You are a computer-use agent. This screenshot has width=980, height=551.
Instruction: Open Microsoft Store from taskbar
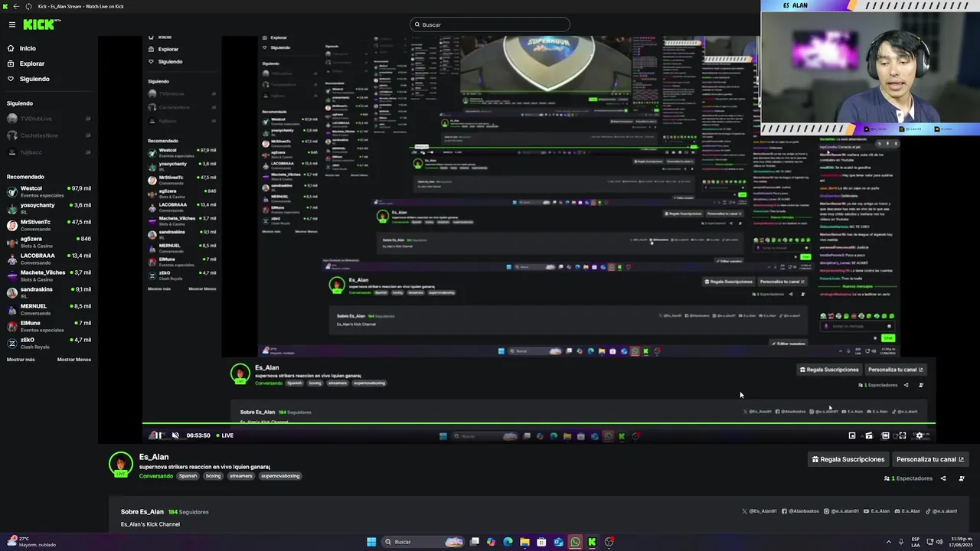[541, 542]
